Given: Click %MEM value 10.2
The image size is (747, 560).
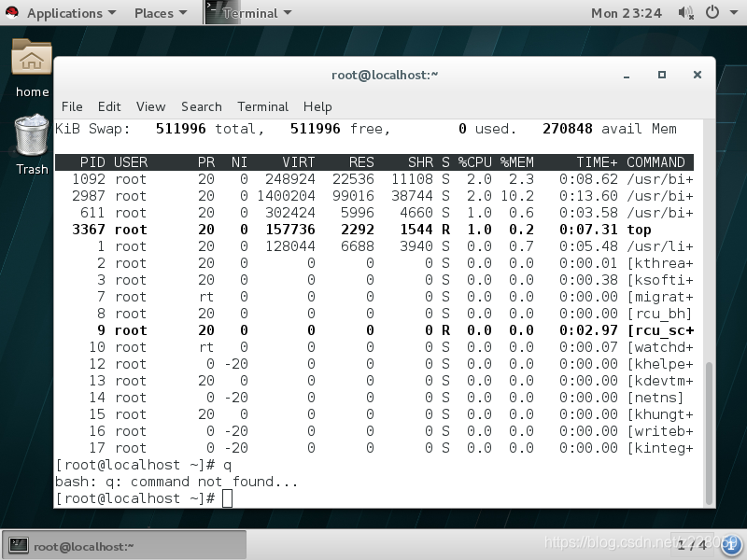Looking at the screenshot, I should point(517,196).
